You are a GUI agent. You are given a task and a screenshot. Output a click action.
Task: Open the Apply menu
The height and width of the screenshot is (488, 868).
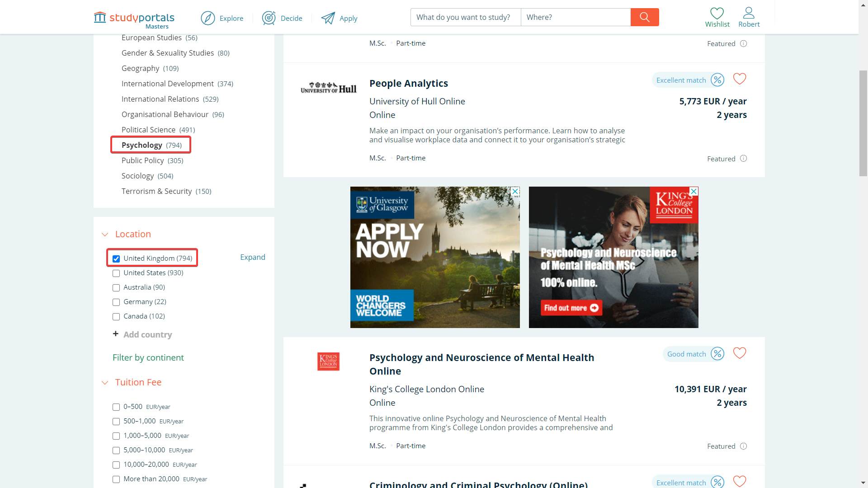pos(349,18)
